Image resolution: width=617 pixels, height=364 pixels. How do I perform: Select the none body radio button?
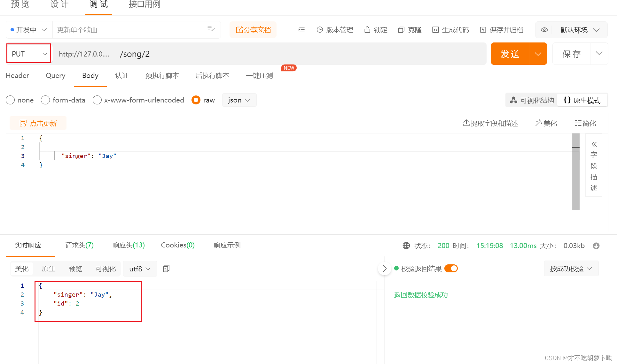[x=10, y=100]
